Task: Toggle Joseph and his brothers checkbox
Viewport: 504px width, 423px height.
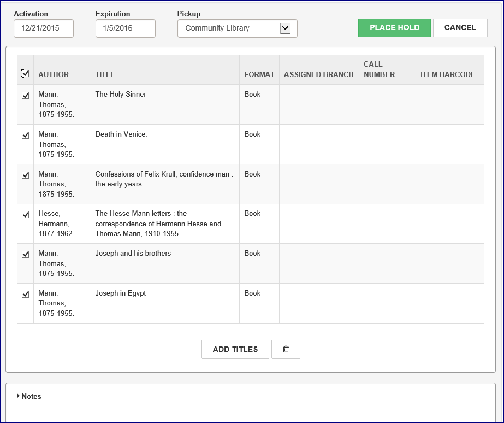Action: (25, 254)
